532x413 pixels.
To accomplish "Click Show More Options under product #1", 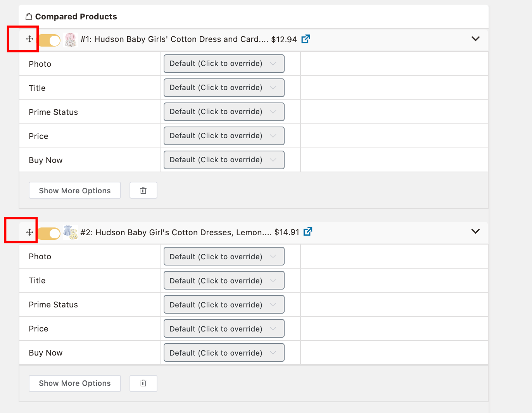I will pos(75,190).
